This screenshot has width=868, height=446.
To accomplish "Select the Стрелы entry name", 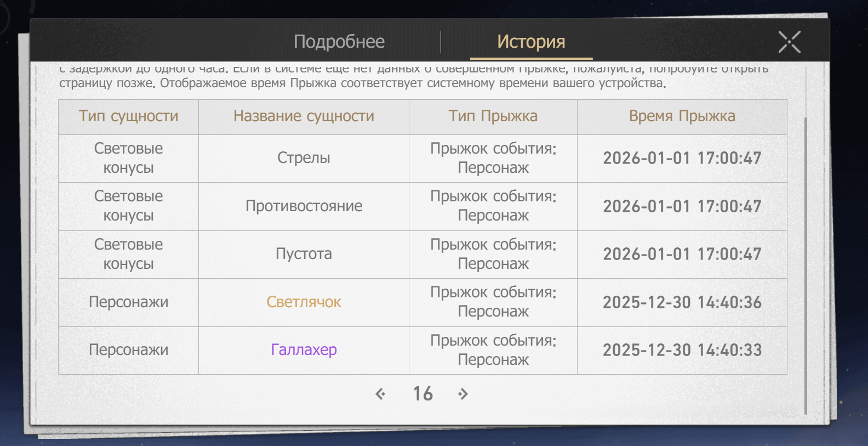I will (x=304, y=158).
